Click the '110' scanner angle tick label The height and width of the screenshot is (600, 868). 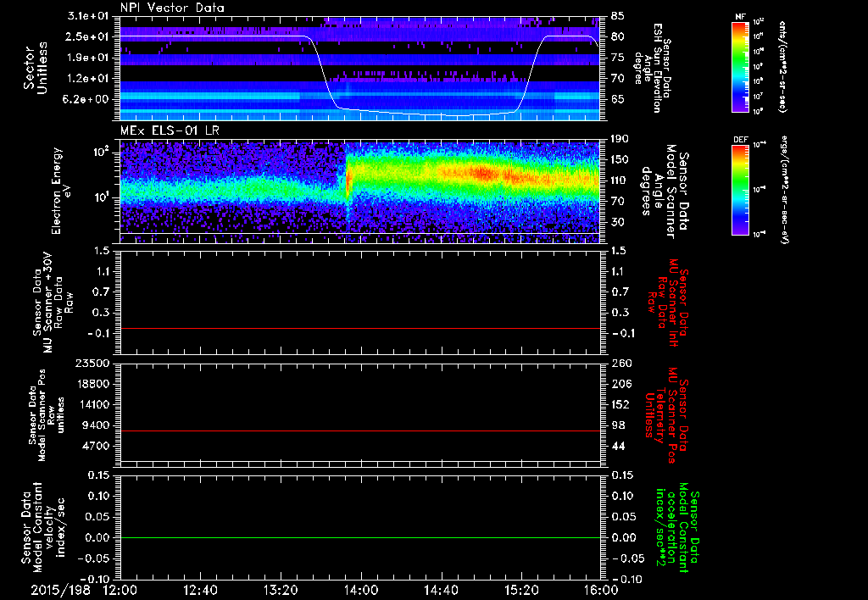(x=620, y=181)
